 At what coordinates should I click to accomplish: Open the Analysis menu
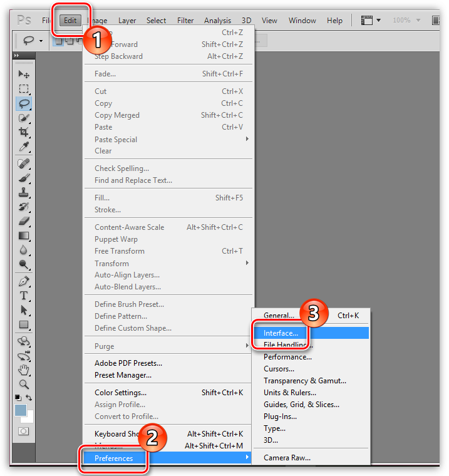click(x=217, y=20)
